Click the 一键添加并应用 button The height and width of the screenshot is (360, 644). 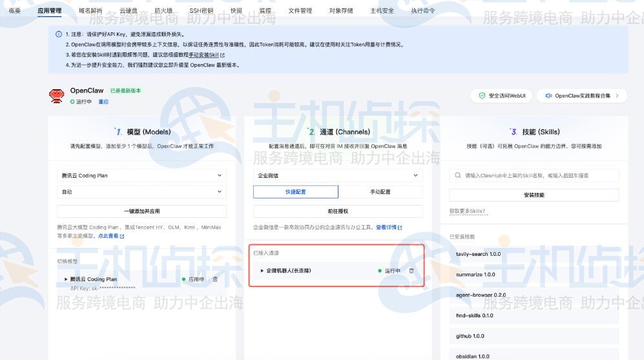point(141,211)
